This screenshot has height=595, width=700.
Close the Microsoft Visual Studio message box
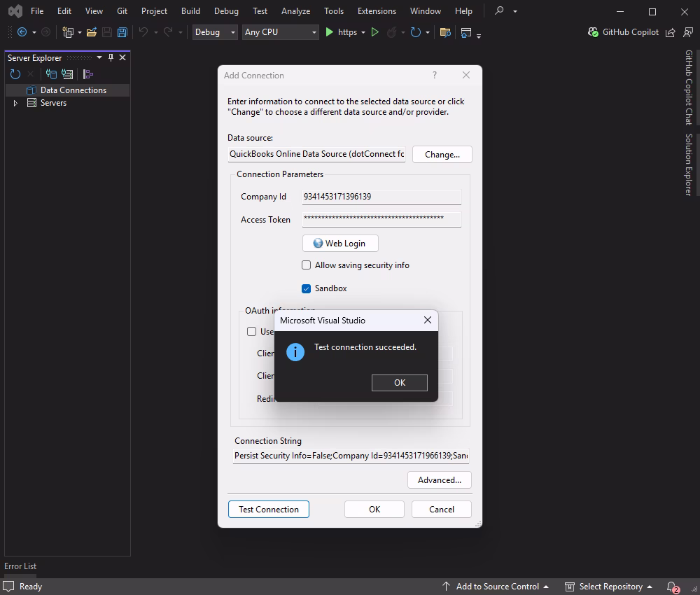point(427,320)
